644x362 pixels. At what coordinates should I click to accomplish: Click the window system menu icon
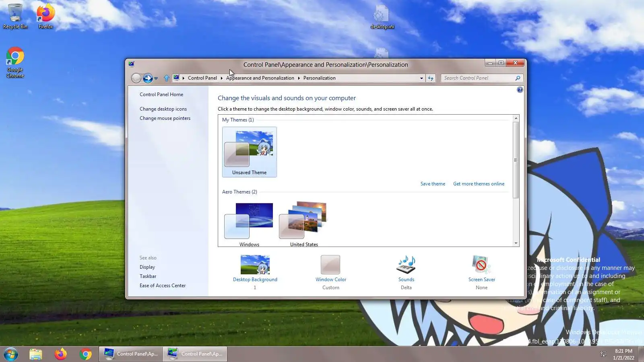pyautogui.click(x=131, y=64)
